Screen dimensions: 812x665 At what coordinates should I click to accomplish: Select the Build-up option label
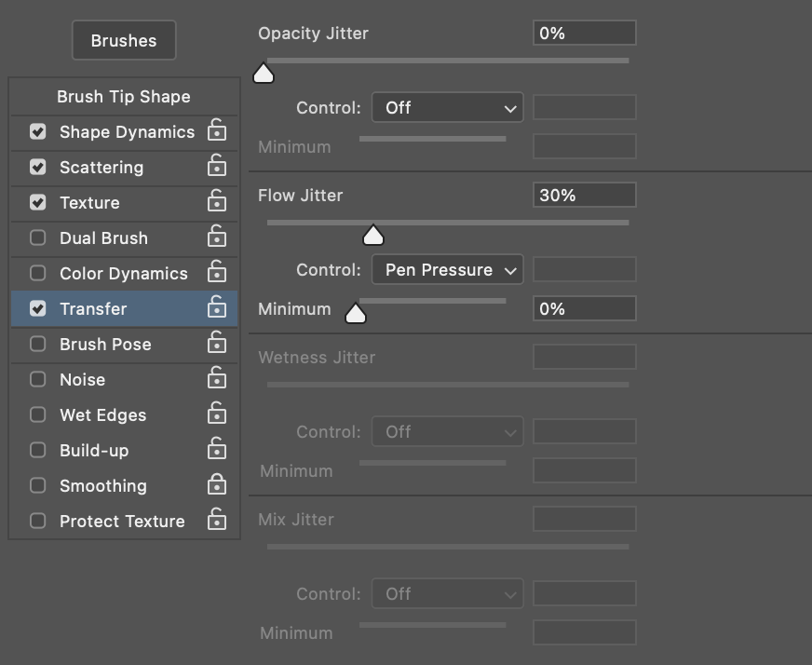pos(94,451)
